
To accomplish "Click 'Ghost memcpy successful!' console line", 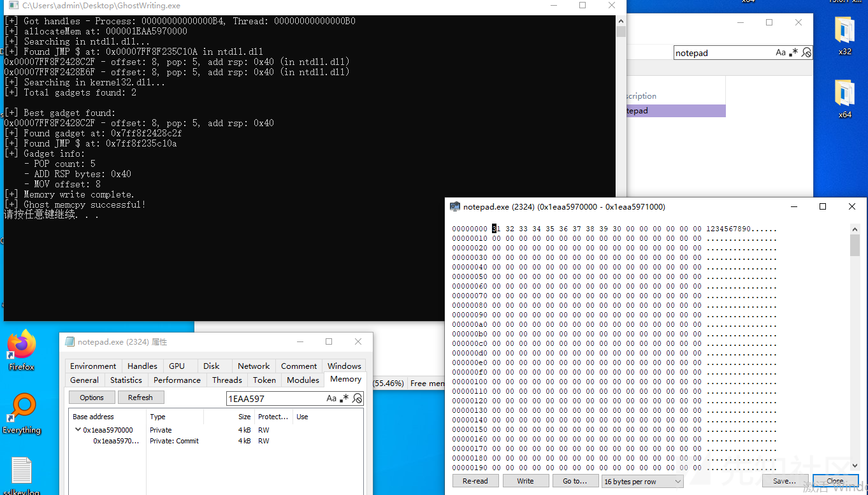I will (x=75, y=204).
